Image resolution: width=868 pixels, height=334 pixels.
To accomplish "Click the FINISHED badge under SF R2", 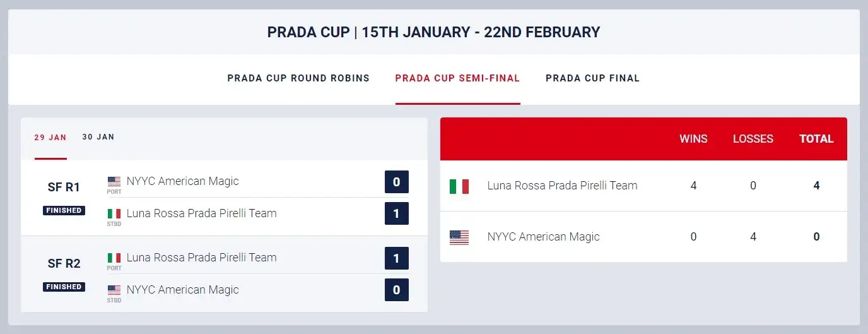I will tap(64, 287).
